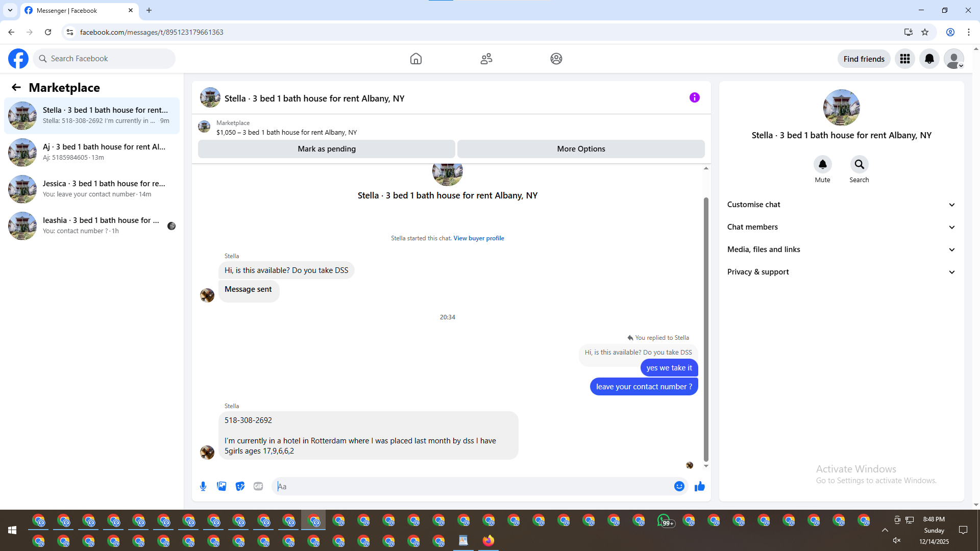Screen dimensions: 980x551
Task: Expand the Customise chat section
Action: point(841,205)
